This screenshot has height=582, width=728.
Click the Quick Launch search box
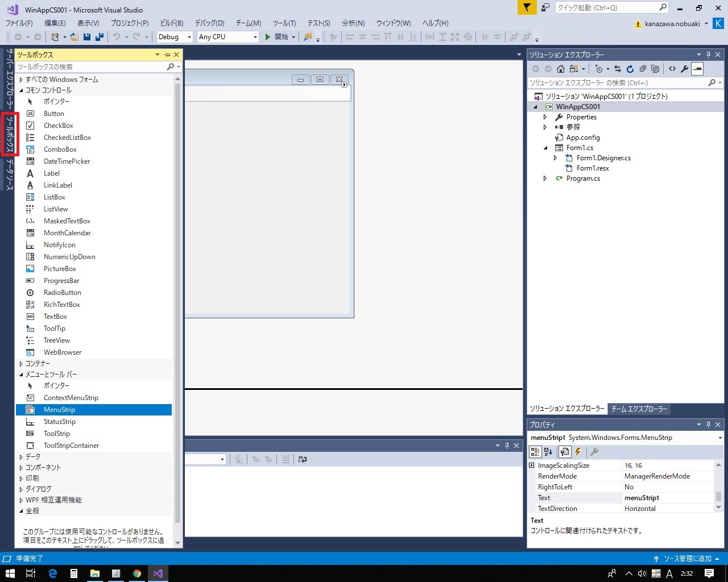(611, 7)
